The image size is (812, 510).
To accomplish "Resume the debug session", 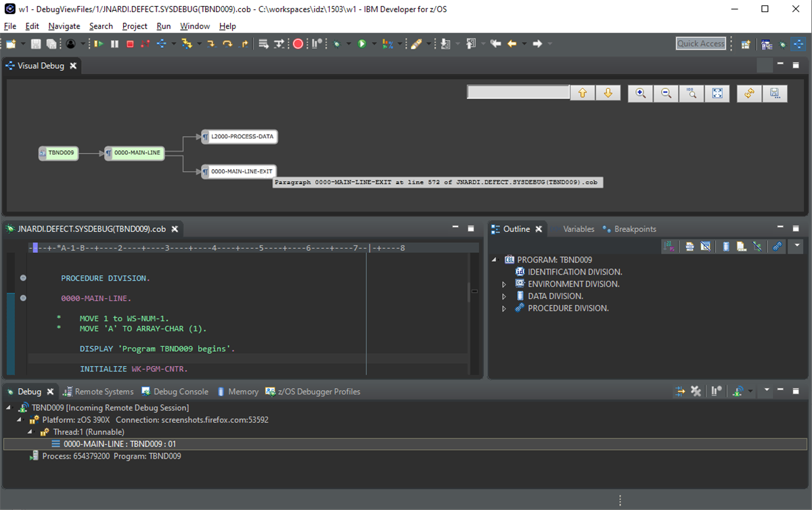I will pos(99,43).
